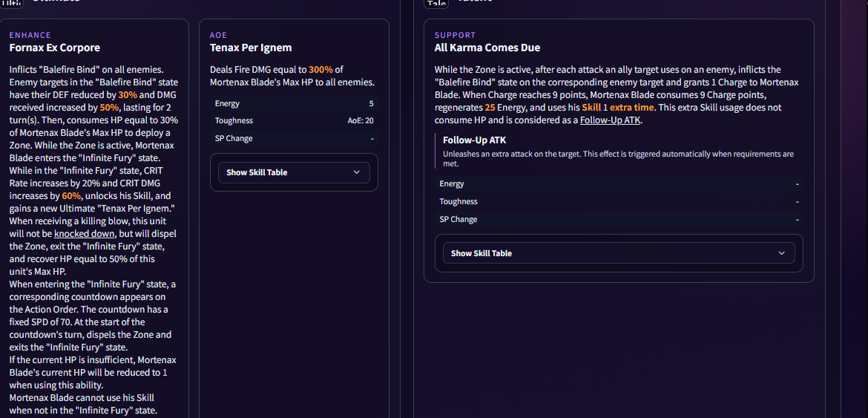This screenshot has width=868, height=418.
Task: Click the Energy row showing 5
Action: (294, 103)
